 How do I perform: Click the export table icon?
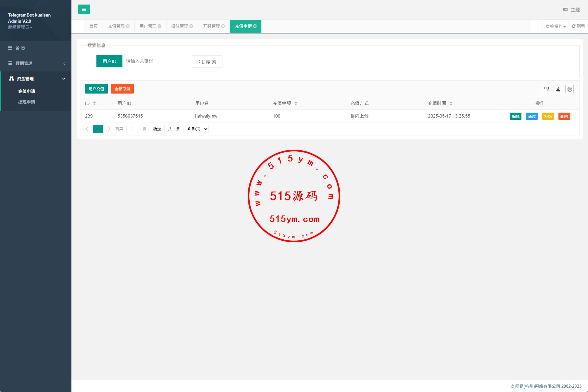558,89
